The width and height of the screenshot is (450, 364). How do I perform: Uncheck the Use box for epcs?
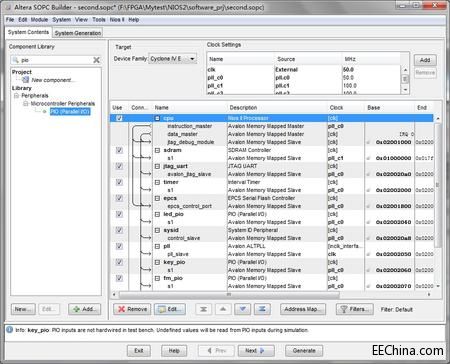tap(119, 198)
